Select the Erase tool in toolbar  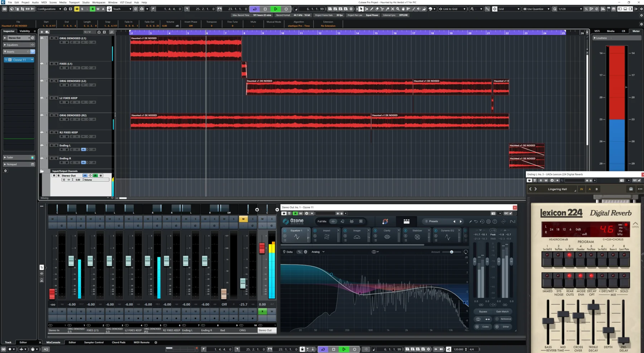pos(377,9)
